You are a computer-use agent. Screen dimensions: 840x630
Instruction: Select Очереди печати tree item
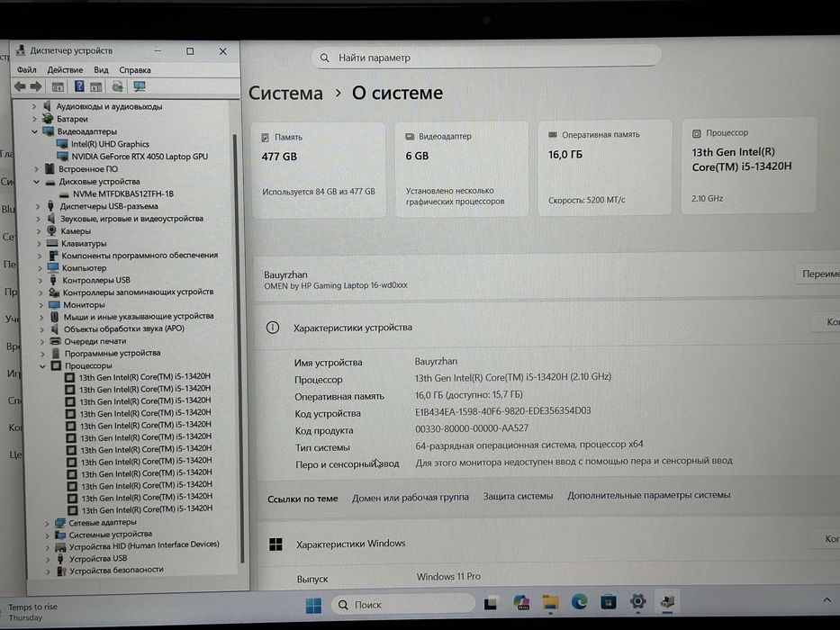coord(95,341)
